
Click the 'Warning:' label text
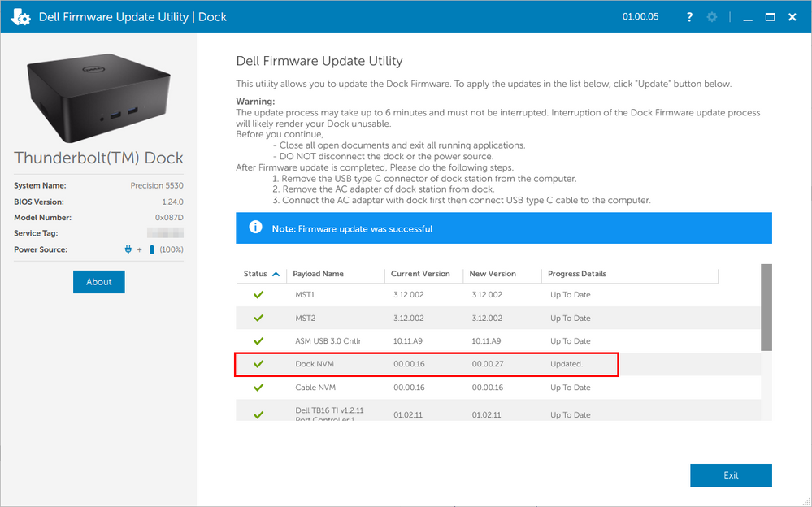click(x=255, y=102)
